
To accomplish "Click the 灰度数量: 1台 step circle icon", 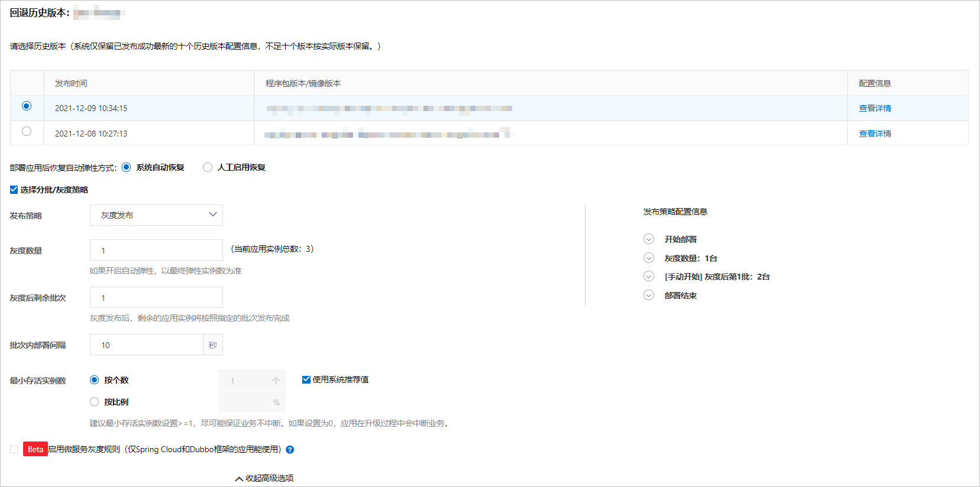I will tap(649, 258).
